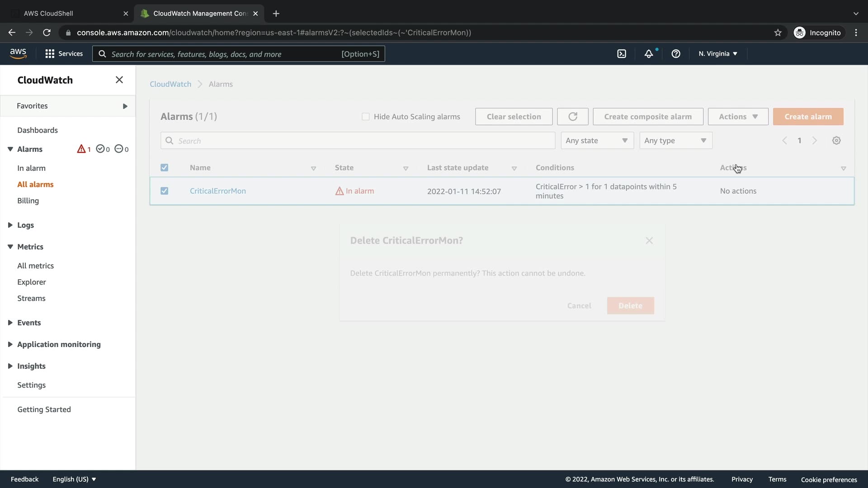868x488 pixels.
Task: Toggle the select-all alarms header checkbox
Action: point(165,168)
